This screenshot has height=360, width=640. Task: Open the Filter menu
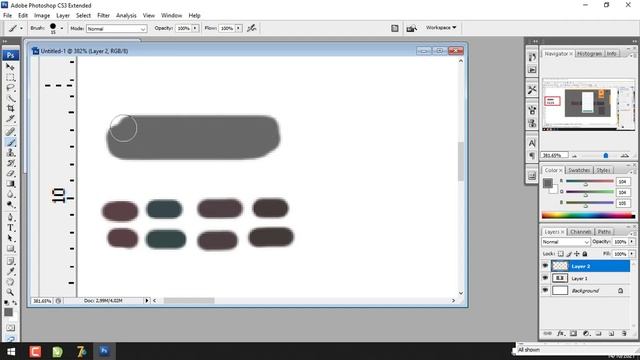coord(103,15)
